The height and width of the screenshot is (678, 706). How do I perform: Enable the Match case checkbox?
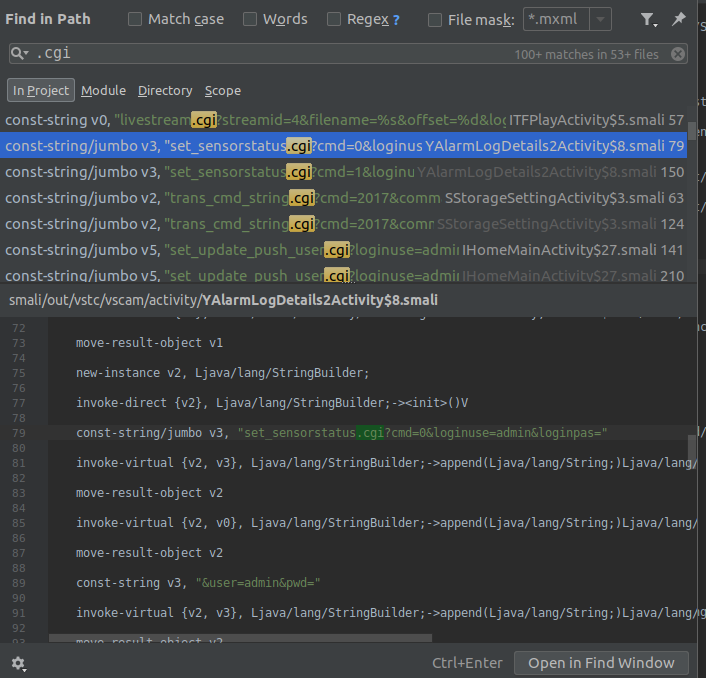pyautogui.click(x=135, y=19)
